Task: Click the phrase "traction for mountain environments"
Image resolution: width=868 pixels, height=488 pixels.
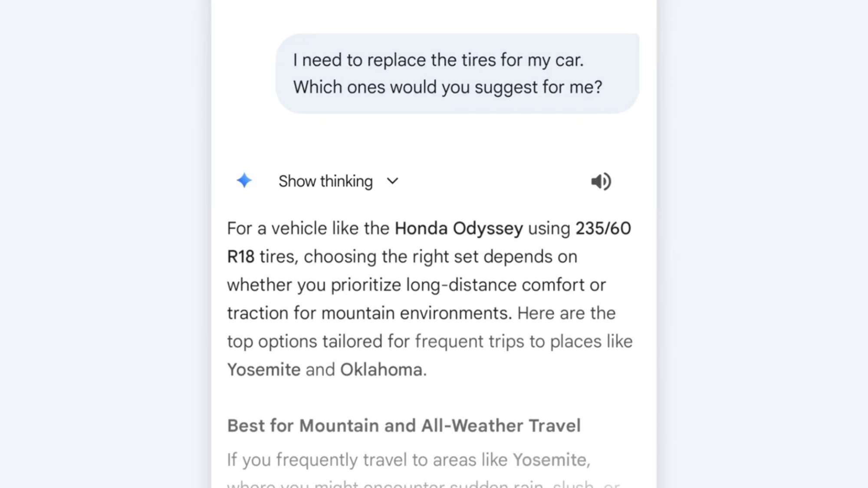Action: (368, 313)
